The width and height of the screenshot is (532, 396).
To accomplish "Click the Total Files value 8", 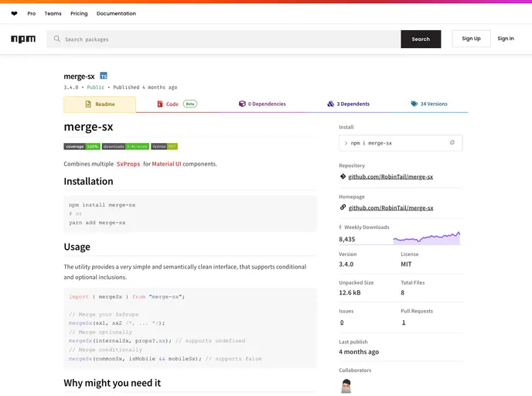I will click(x=402, y=292).
